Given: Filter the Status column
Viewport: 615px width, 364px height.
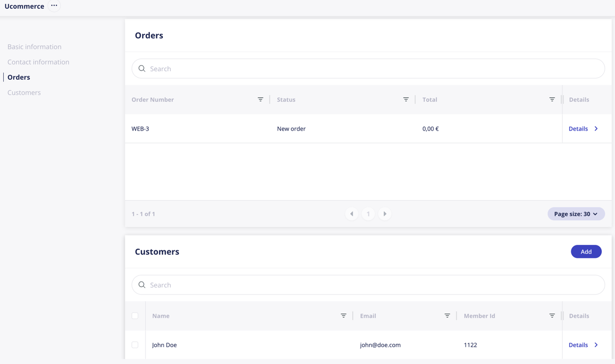Looking at the screenshot, I should click(406, 99).
